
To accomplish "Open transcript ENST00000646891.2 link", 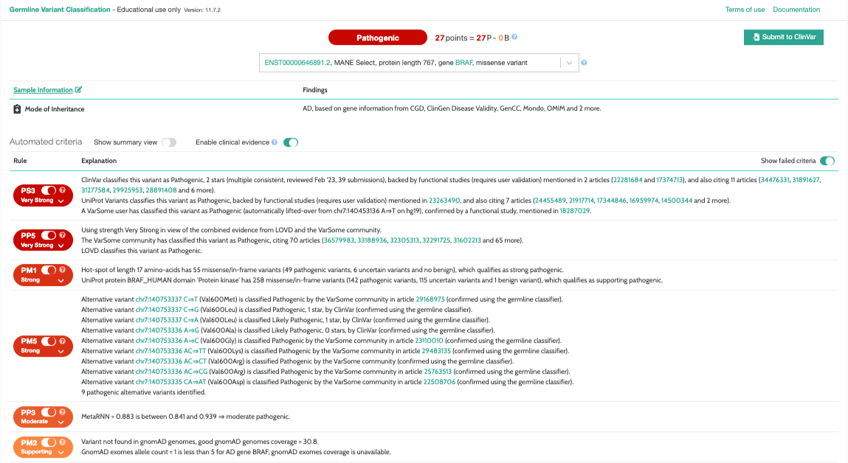I will point(297,63).
